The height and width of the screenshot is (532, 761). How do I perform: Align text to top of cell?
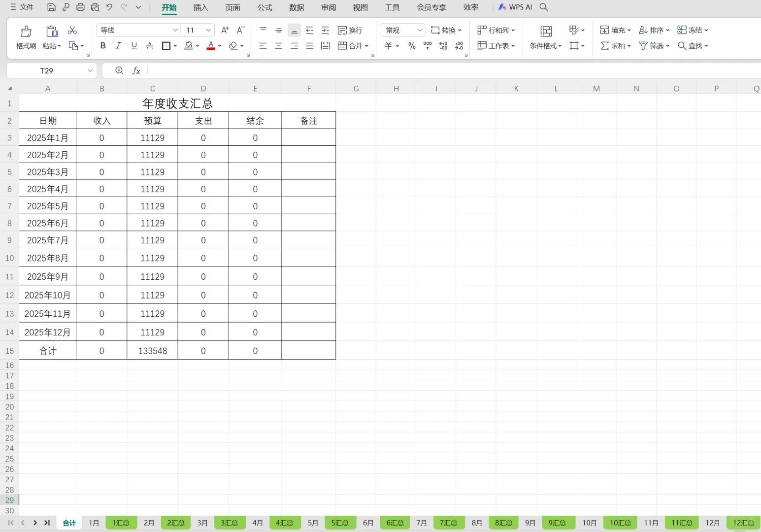point(263,30)
